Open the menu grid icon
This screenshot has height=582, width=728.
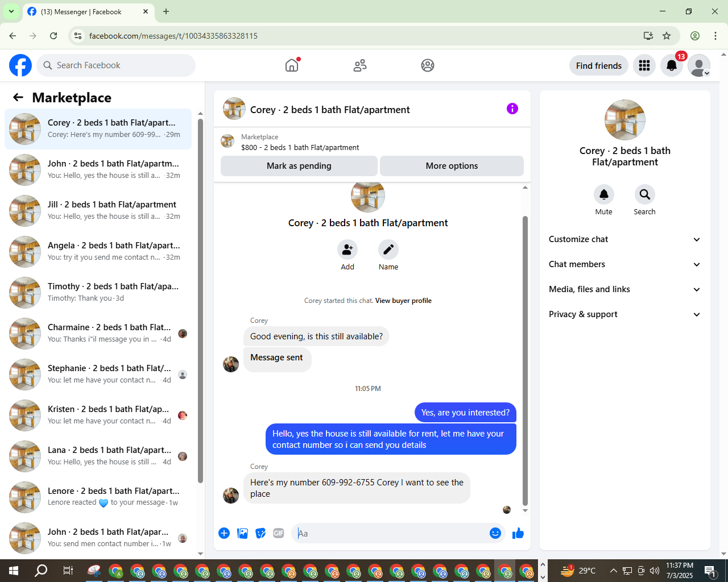644,65
